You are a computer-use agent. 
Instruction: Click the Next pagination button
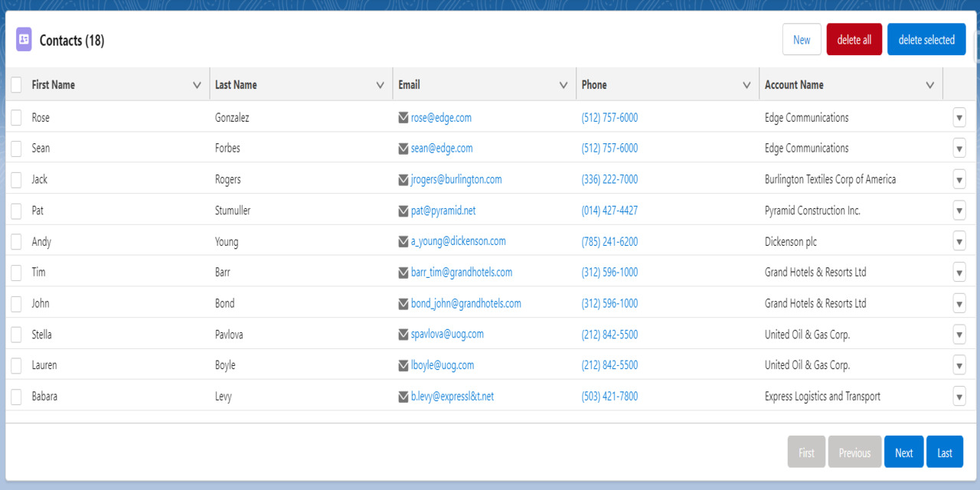903,452
